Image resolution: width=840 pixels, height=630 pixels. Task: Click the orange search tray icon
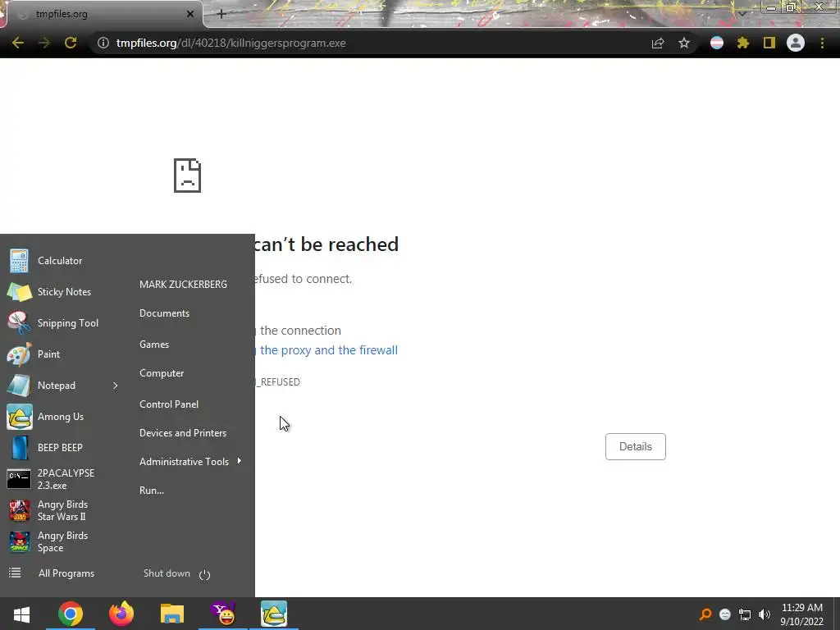[x=705, y=614]
